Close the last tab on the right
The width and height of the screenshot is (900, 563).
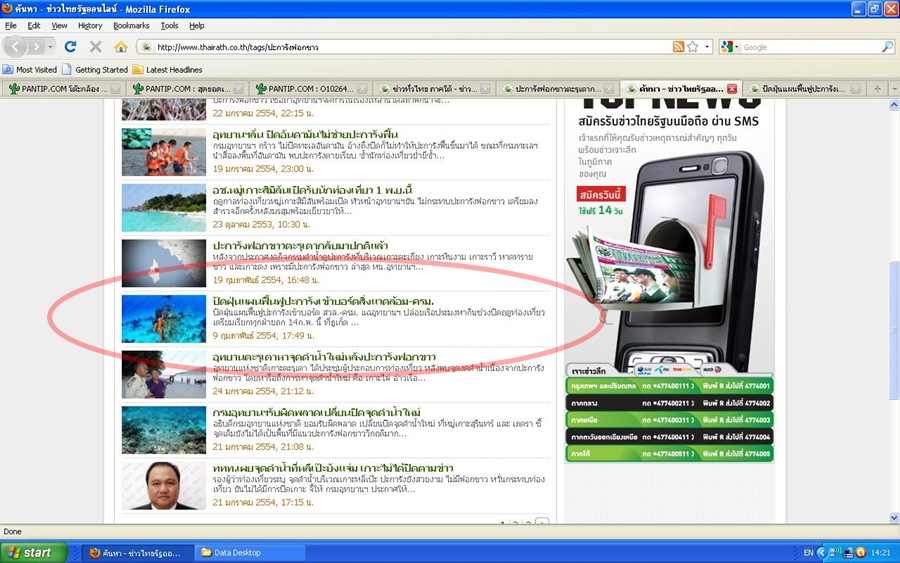click(x=856, y=88)
